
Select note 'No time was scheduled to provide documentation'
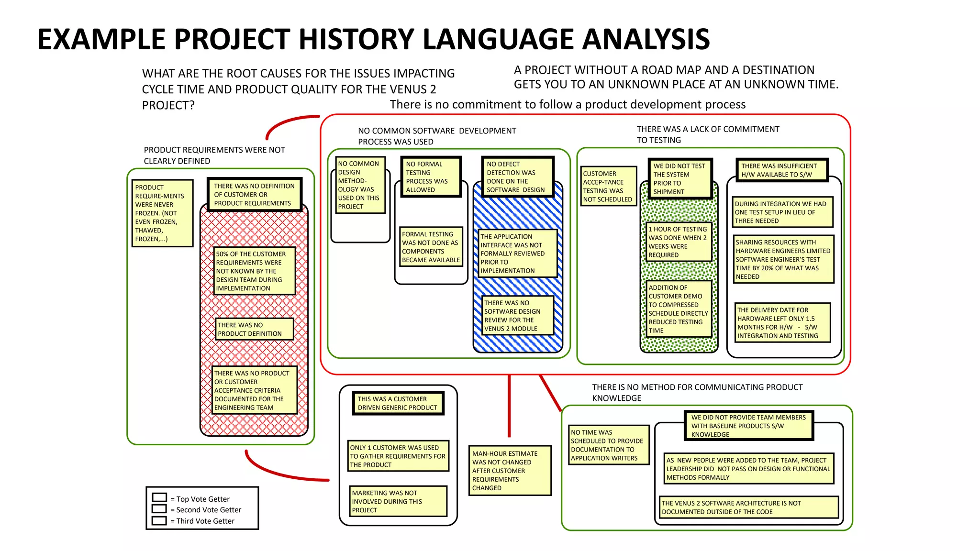click(609, 445)
